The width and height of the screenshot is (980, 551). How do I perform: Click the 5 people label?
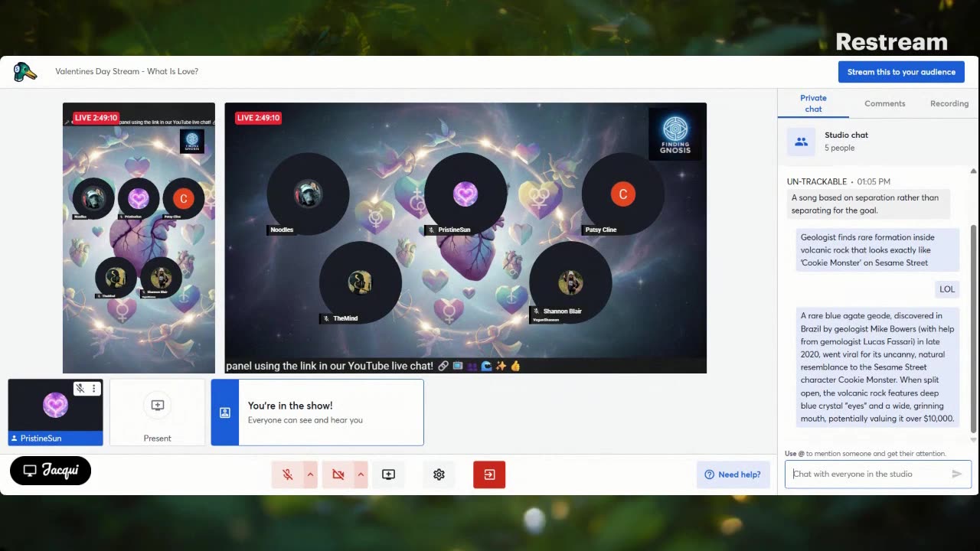[840, 148]
